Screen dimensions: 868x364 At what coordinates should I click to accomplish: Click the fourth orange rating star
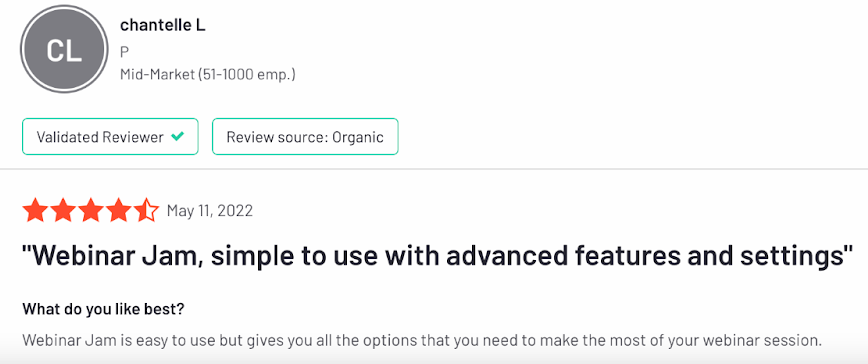pyautogui.click(x=118, y=211)
